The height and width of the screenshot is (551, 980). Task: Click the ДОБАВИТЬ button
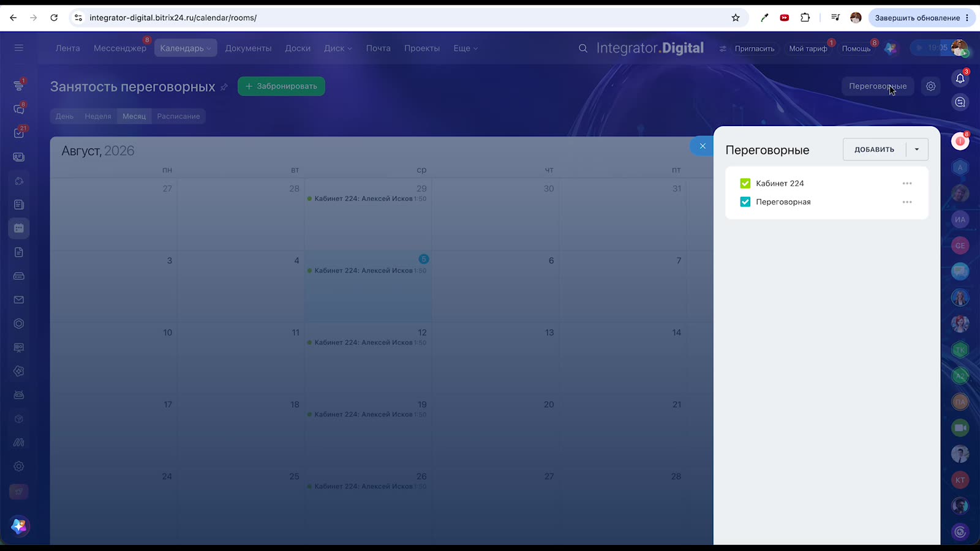point(874,149)
